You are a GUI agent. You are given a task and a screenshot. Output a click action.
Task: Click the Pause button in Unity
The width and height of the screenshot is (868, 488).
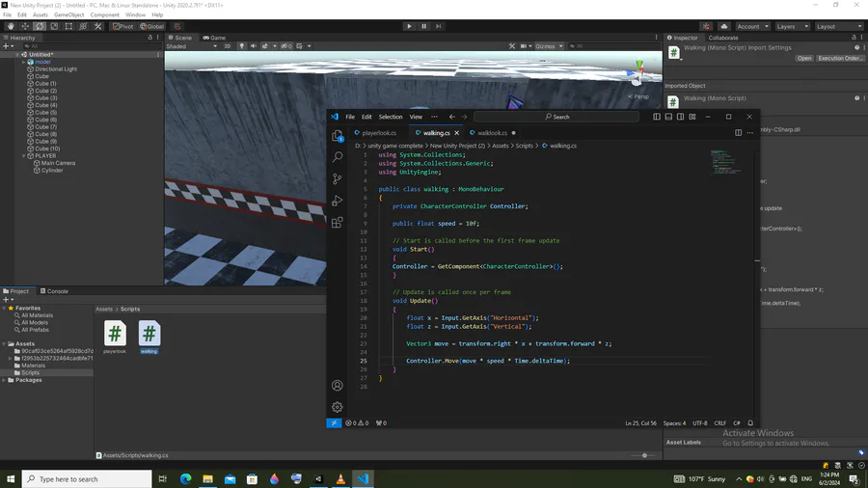pyautogui.click(x=424, y=26)
